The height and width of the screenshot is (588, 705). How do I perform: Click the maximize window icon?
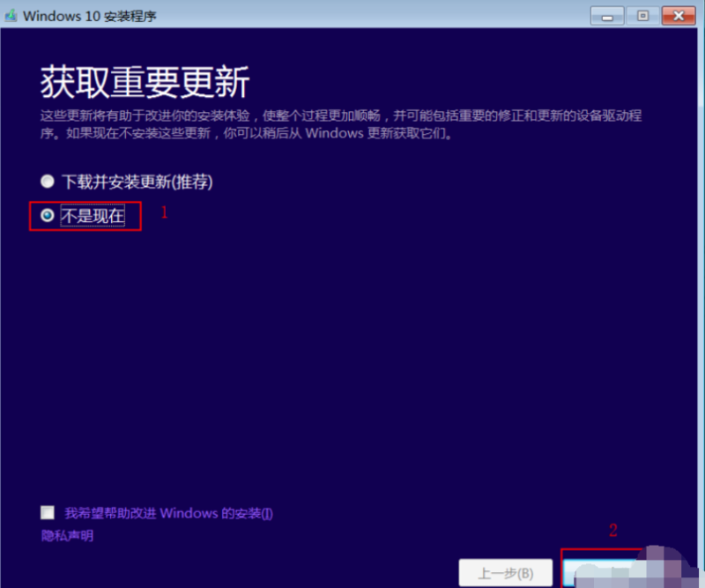[x=642, y=15]
